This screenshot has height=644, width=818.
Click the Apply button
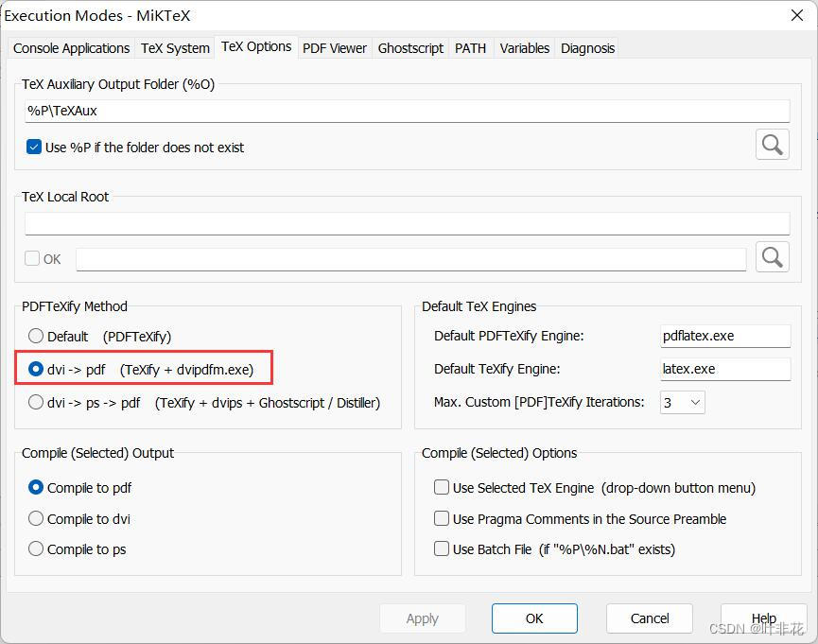[x=423, y=618]
